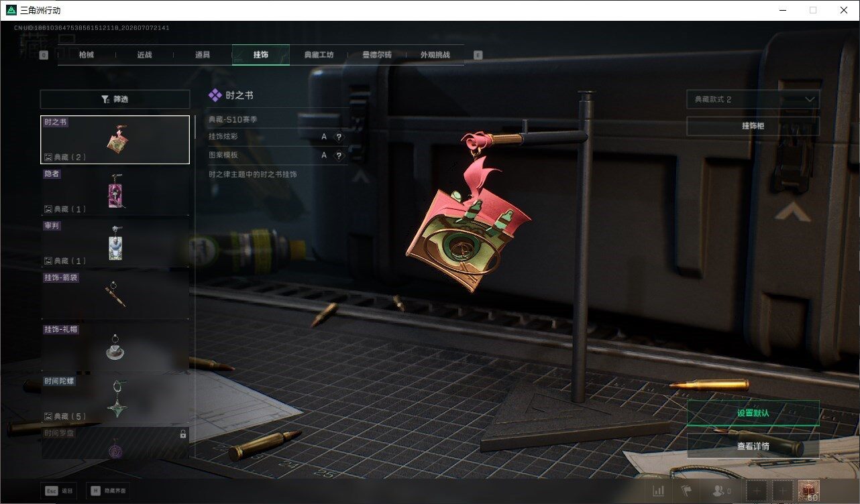Open the bar-chart stats icon
Image resolution: width=860 pixels, height=504 pixels.
point(659,491)
